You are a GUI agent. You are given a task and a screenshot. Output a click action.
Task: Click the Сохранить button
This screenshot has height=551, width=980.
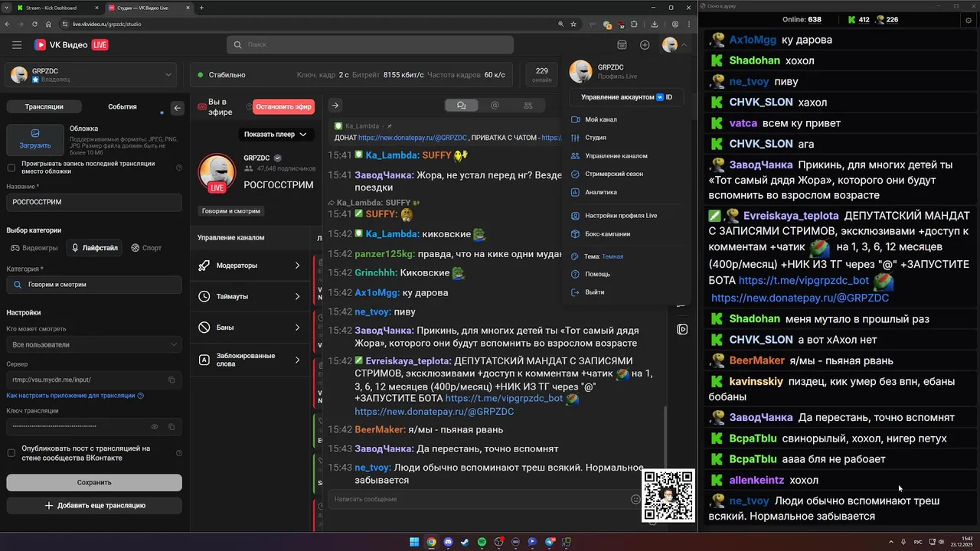point(94,483)
